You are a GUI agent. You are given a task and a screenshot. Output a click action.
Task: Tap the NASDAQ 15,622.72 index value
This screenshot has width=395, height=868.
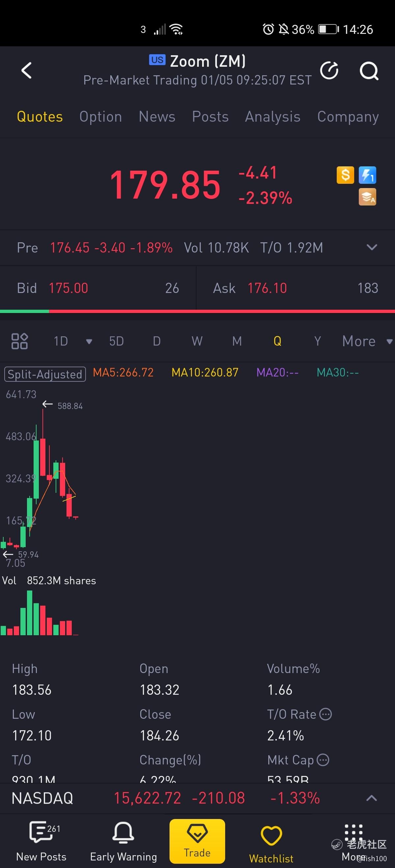click(147, 798)
